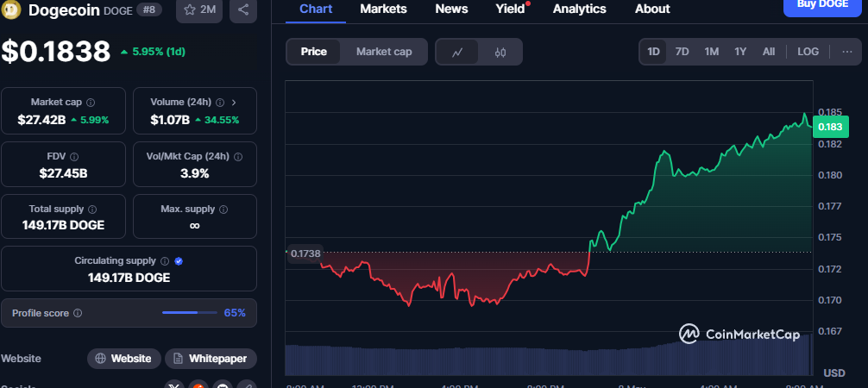Switch to the line chart view icon

pos(457,52)
